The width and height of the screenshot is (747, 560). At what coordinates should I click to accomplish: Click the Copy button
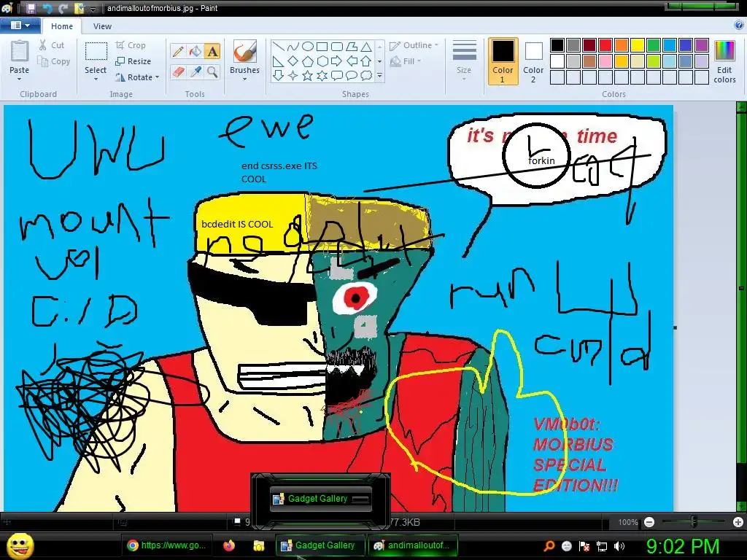click(54, 61)
